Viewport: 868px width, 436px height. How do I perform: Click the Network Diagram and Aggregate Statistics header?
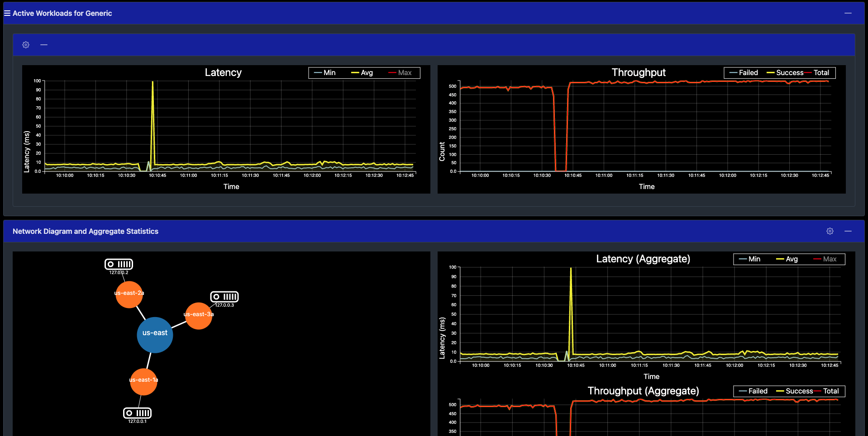(86, 231)
